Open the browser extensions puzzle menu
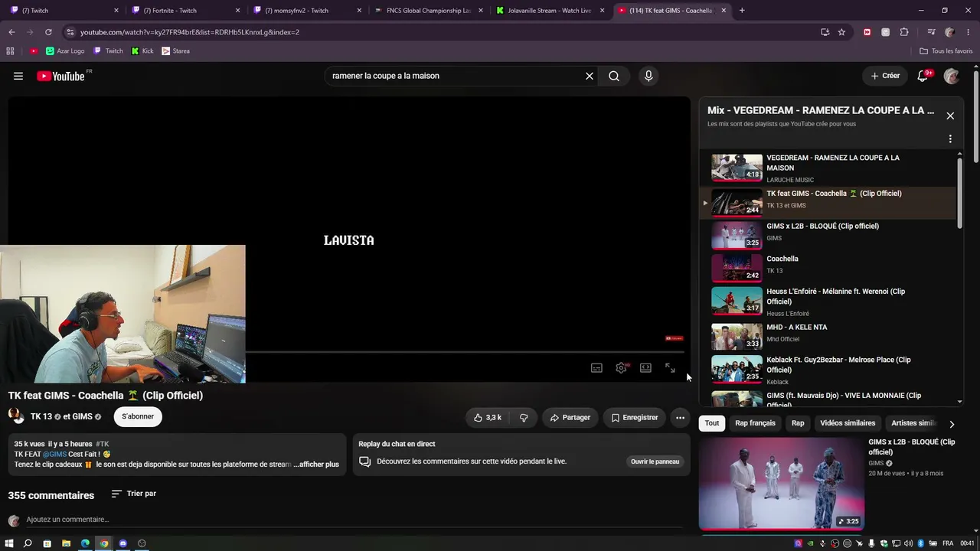This screenshot has height=551, width=980. [x=904, y=32]
